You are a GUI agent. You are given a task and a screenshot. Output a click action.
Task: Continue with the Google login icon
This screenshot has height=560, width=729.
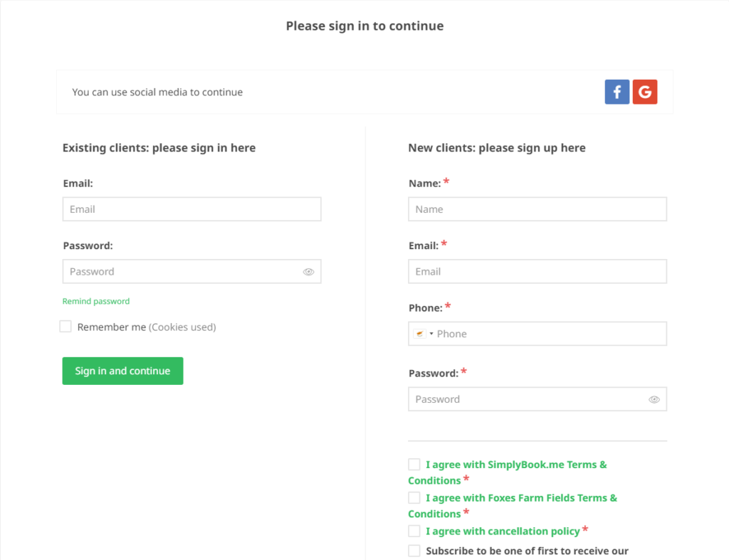pyautogui.click(x=645, y=92)
